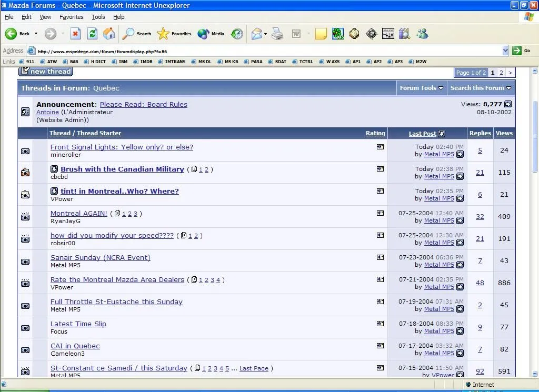Open the address bar URL dropdown arrow
Image resolution: width=539 pixels, height=392 pixels.
(x=505, y=51)
